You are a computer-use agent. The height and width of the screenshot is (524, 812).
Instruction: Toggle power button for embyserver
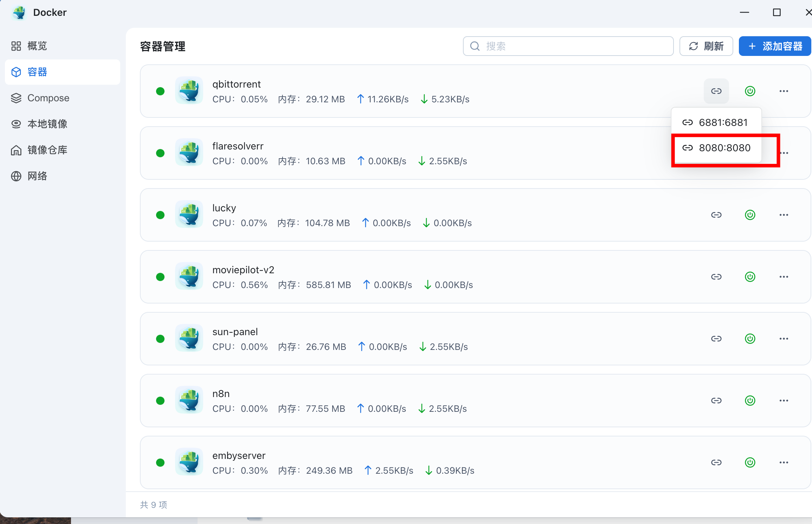pyautogui.click(x=750, y=462)
